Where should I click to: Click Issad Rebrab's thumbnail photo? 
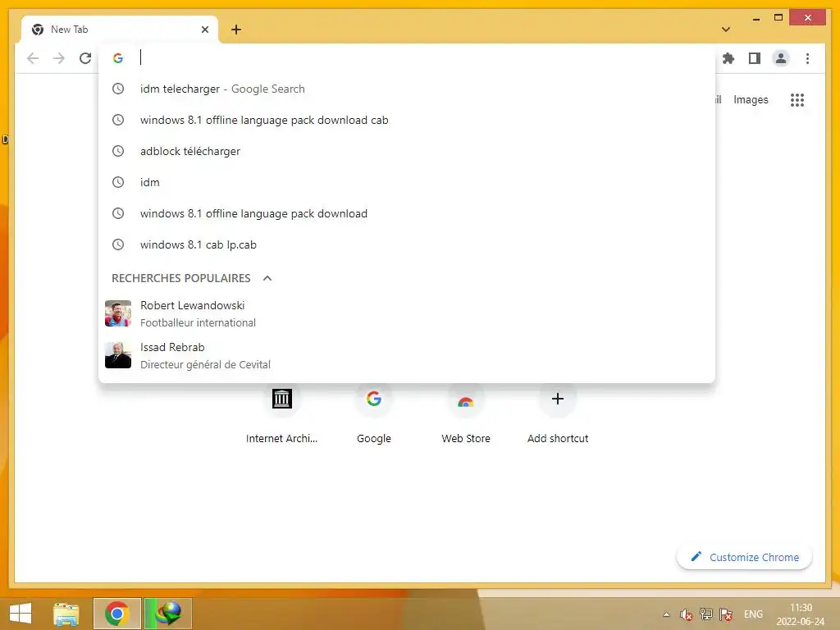point(118,355)
